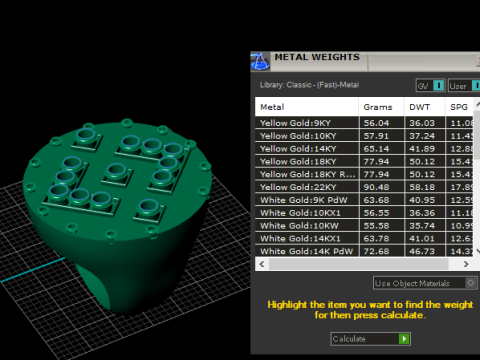This screenshot has width=480, height=360.
Task: Click the 63.68 grams cell
Action: click(x=382, y=200)
